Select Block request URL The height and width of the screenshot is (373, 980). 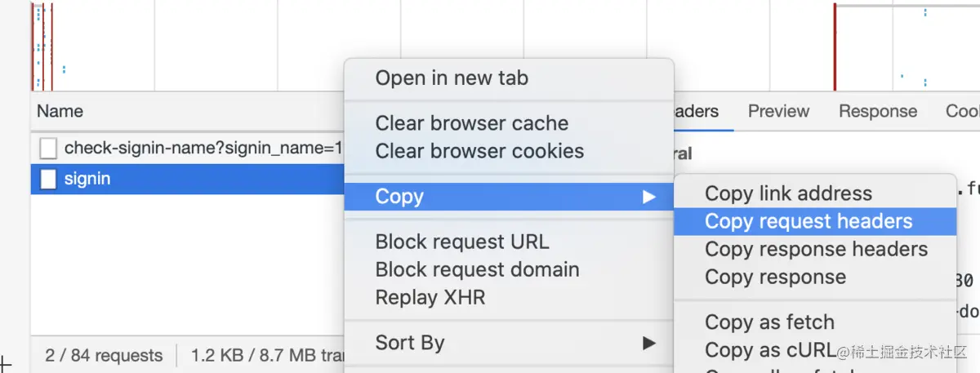(x=461, y=242)
